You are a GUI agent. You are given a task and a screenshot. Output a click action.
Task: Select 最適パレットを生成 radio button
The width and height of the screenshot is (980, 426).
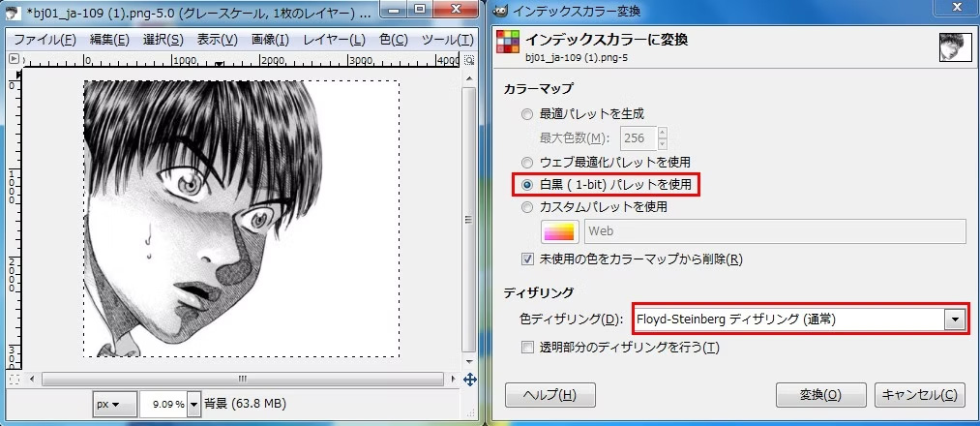(527, 114)
